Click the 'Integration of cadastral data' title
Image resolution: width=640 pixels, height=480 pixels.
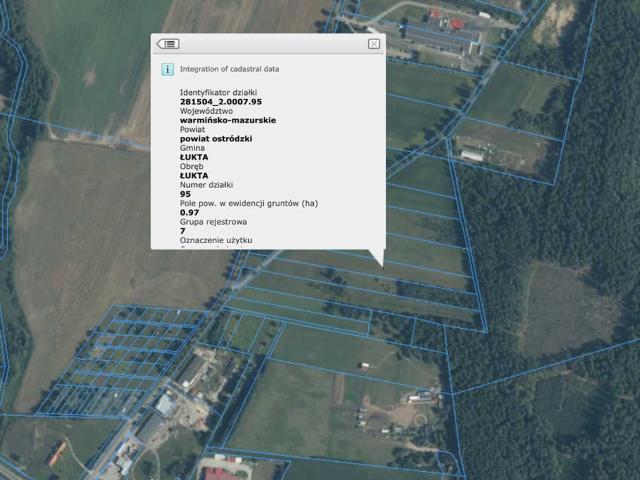229,69
